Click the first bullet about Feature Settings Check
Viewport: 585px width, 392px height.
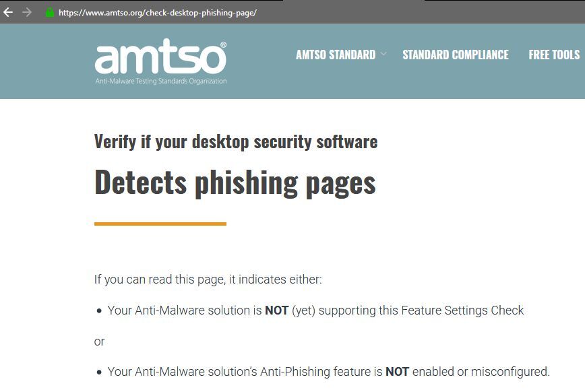315,311
